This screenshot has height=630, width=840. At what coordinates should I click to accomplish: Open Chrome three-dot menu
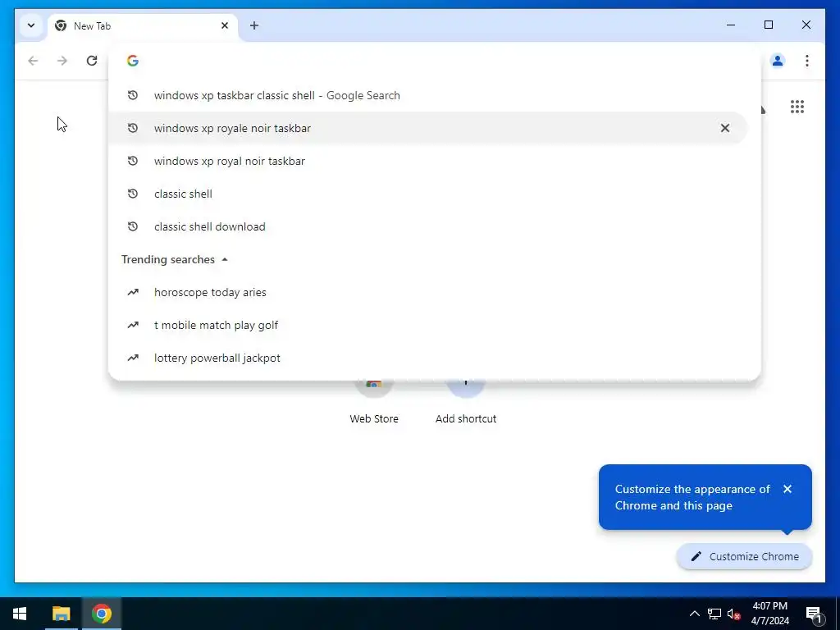coord(807,61)
